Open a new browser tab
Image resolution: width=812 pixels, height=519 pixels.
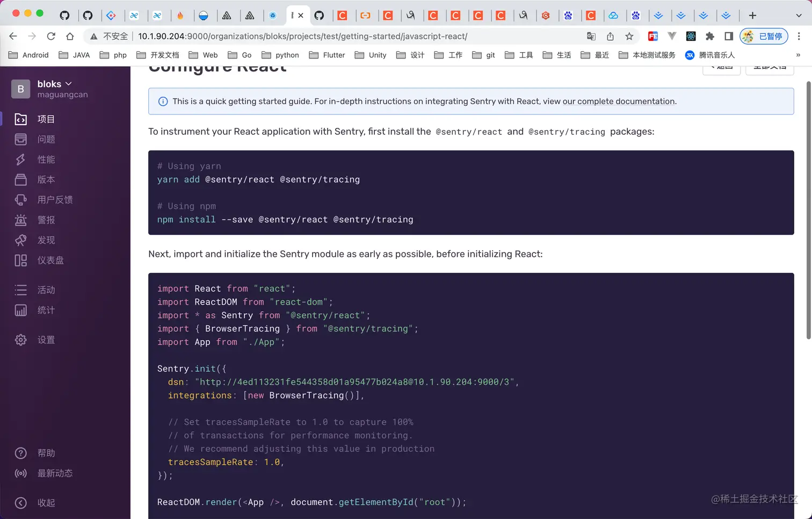coord(752,16)
